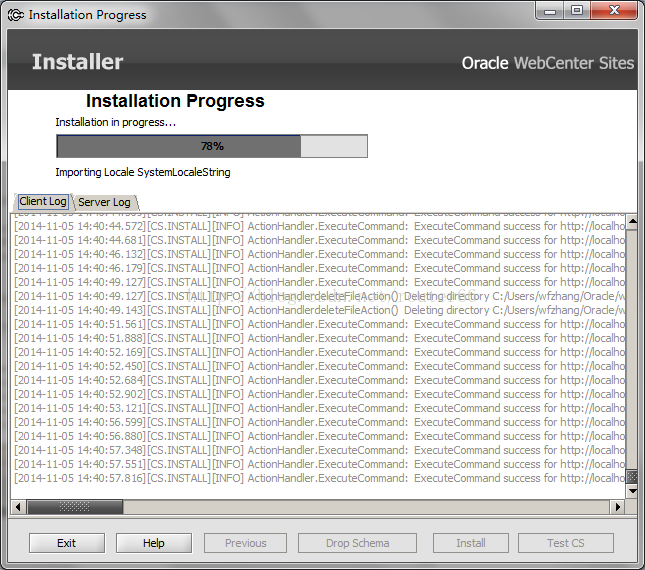The width and height of the screenshot is (645, 570).
Task: Click the horizontal scrollbar's left arrow
Action: [18, 507]
